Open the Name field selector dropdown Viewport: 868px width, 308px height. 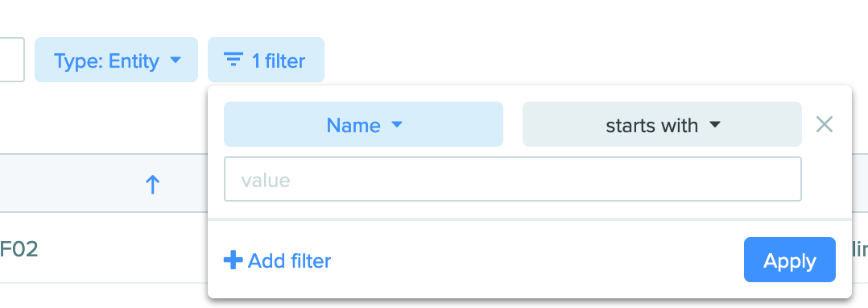click(x=363, y=124)
